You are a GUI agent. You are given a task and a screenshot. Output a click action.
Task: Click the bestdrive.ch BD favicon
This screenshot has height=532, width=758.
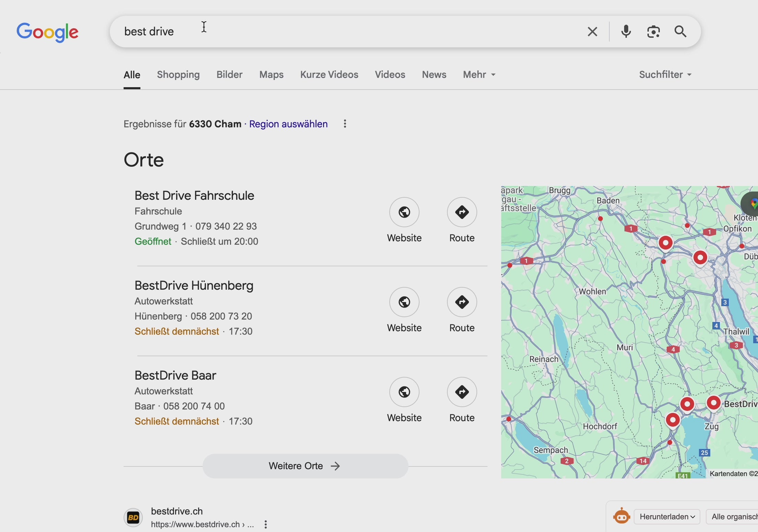[x=133, y=518]
